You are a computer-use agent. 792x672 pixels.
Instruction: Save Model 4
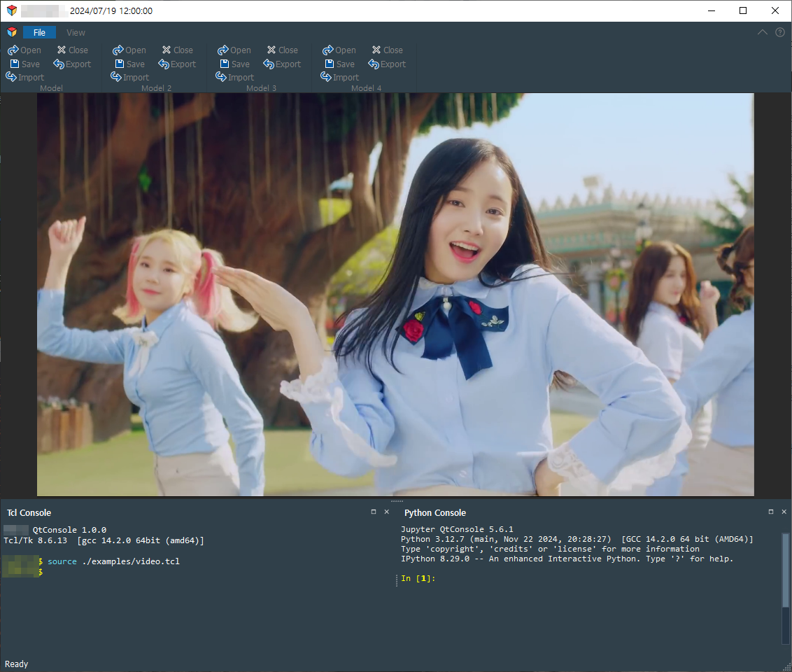(x=340, y=64)
